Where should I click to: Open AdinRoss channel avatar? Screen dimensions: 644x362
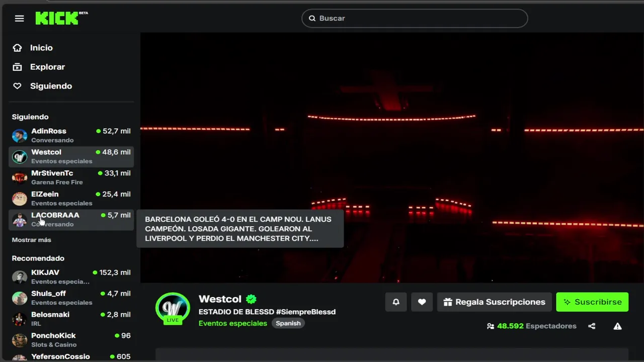click(x=20, y=136)
